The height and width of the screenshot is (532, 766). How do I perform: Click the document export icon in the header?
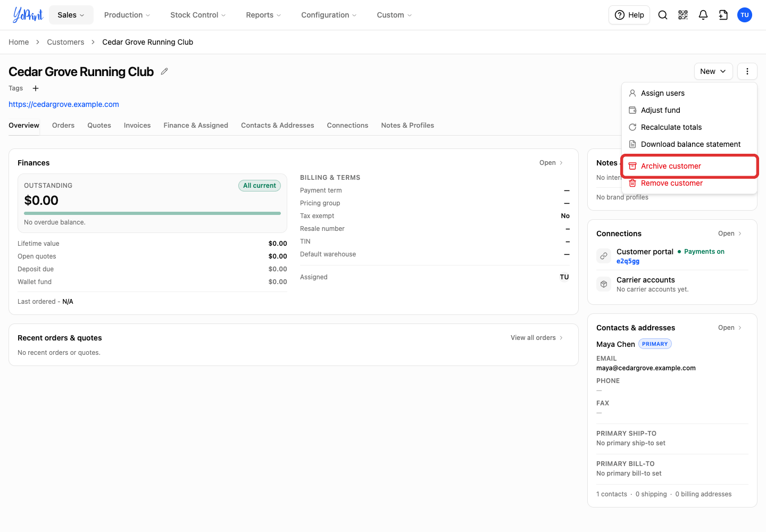[723, 15]
